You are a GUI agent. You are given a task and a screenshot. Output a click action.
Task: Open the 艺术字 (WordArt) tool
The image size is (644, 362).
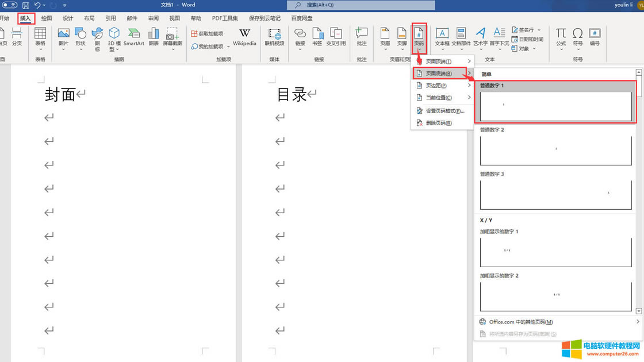click(480, 37)
